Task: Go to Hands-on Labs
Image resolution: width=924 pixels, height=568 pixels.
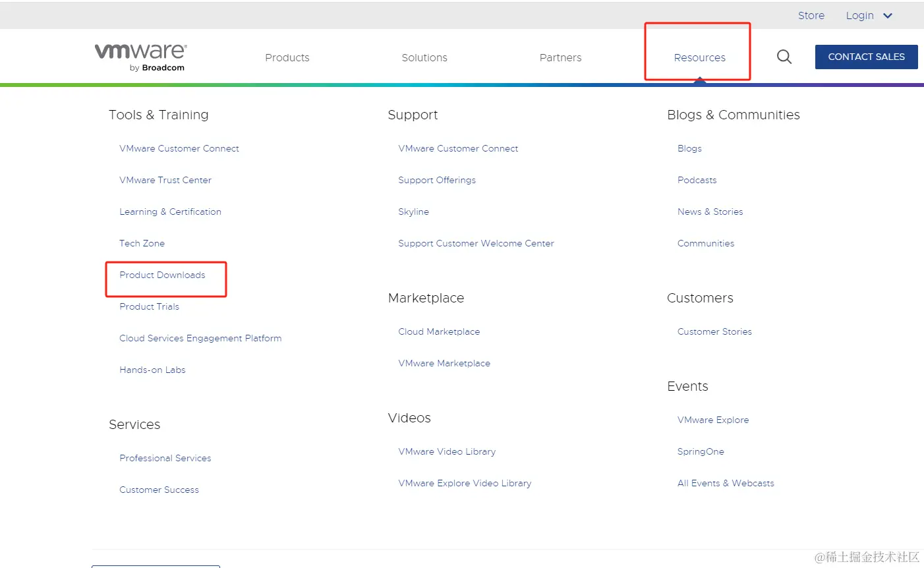Action: tap(152, 370)
